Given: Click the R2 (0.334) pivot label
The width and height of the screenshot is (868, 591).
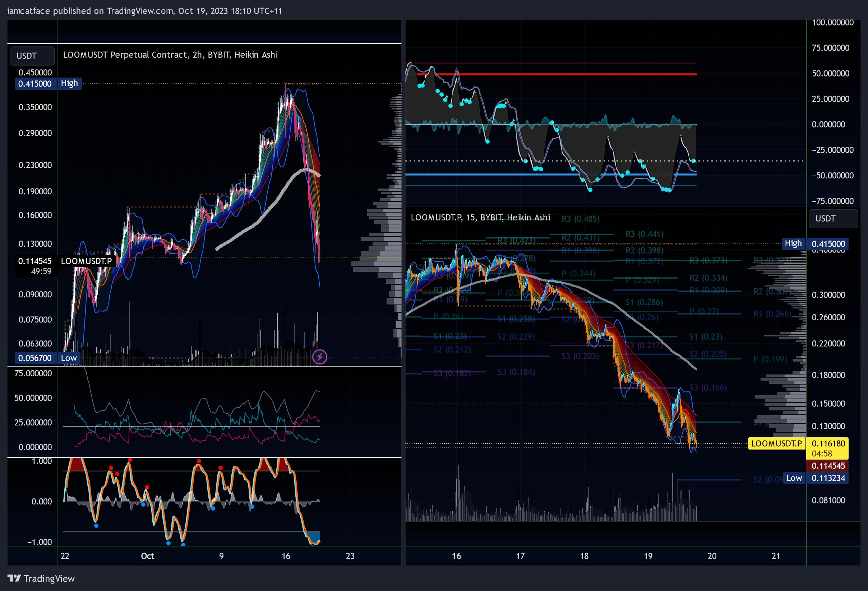Looking at the screenshot, I should point(708,278).
